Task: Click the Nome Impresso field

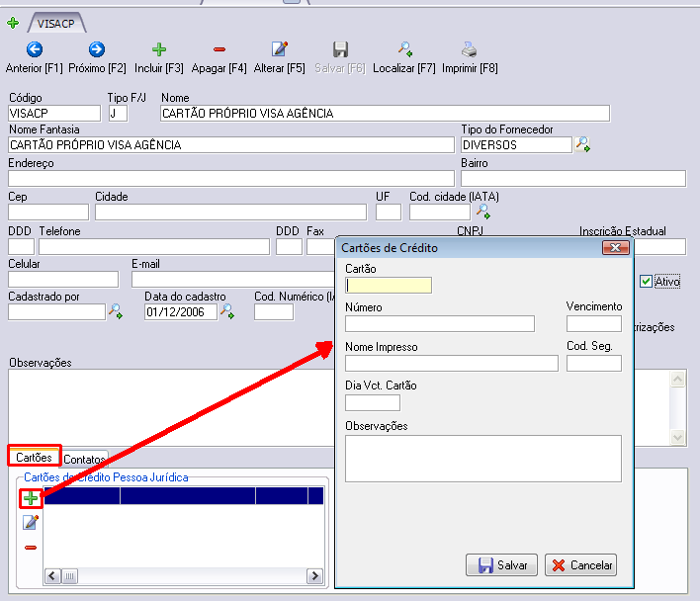Action: tap(452, 363)
